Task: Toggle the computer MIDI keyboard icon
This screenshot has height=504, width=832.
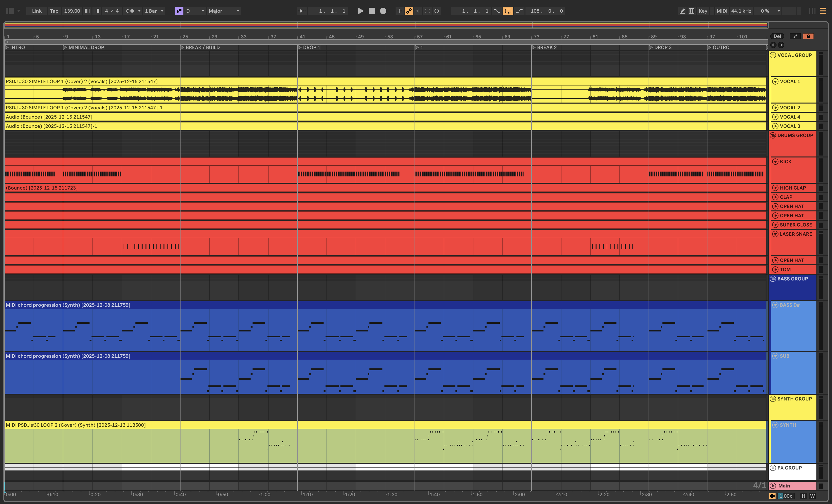Action: click(692, 11)
